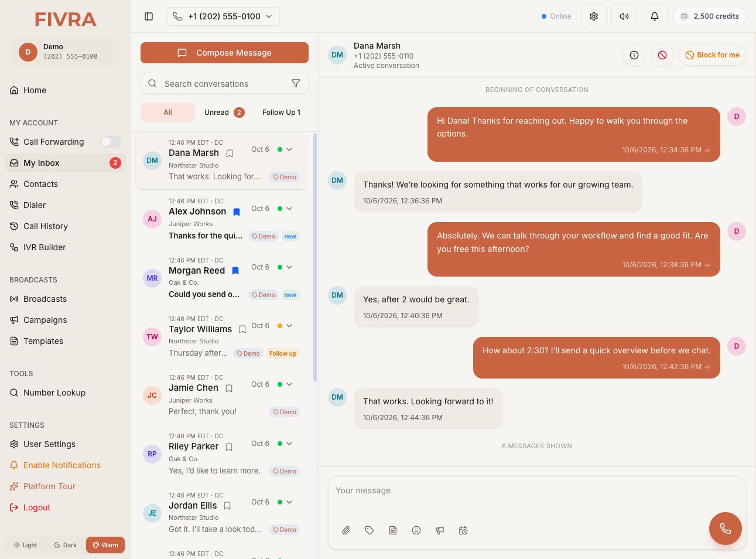Image resolution: width=756 pixels, height=559 pixels.
Task: Open the Number Lookup tool
Action: [x=66, y=393]
